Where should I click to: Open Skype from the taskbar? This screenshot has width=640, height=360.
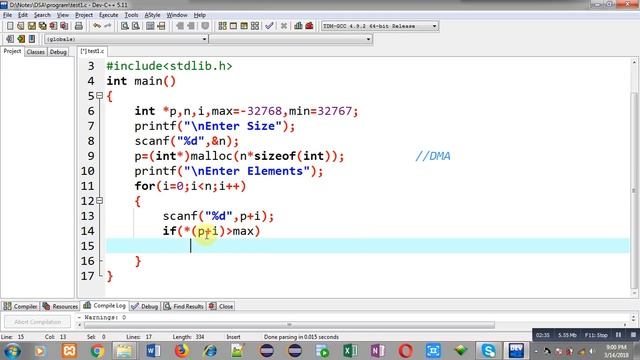(488, 351)
